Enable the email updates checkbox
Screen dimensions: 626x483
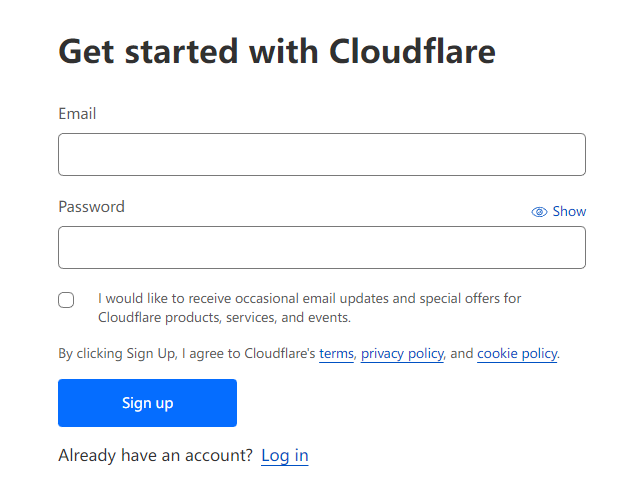point(66,300)
